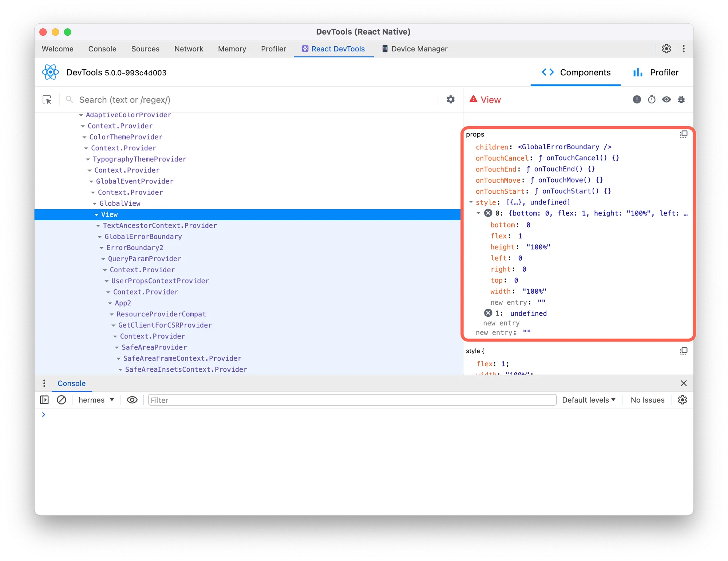The image size is (728, 561).
Task: Copy props to clipboard icon
Action: click(x=683, y=134)
